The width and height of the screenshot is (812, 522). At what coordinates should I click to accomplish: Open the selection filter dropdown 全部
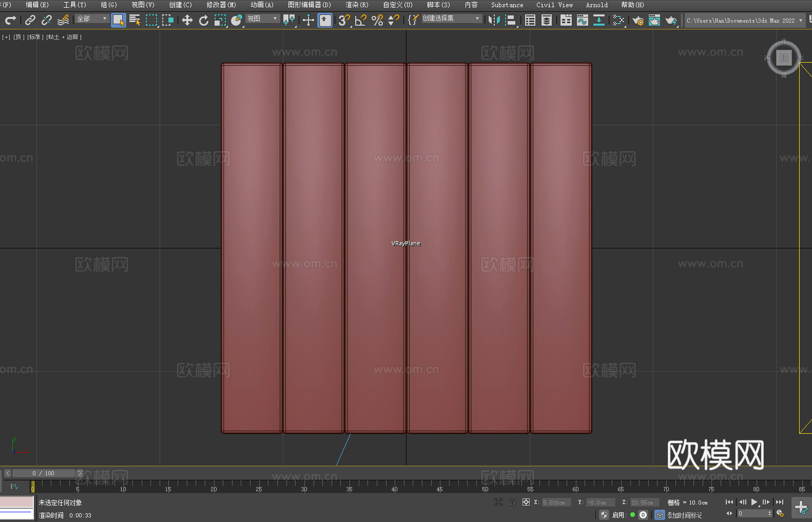pyautogui.click(x=92, y=18)
